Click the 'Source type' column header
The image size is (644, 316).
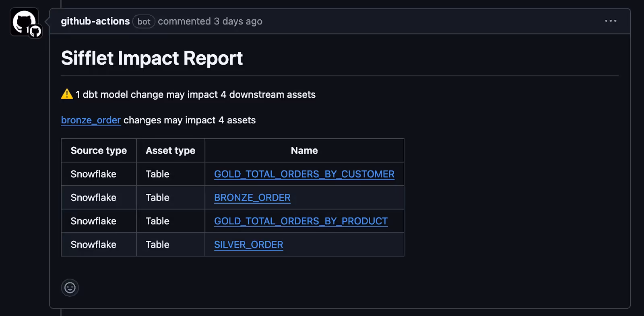pos(99,150)
